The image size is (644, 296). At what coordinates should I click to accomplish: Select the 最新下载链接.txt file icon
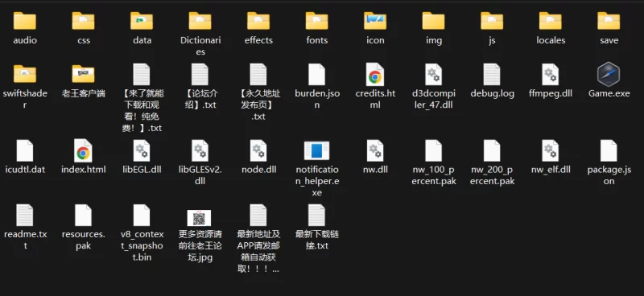[x=316, y=216]
